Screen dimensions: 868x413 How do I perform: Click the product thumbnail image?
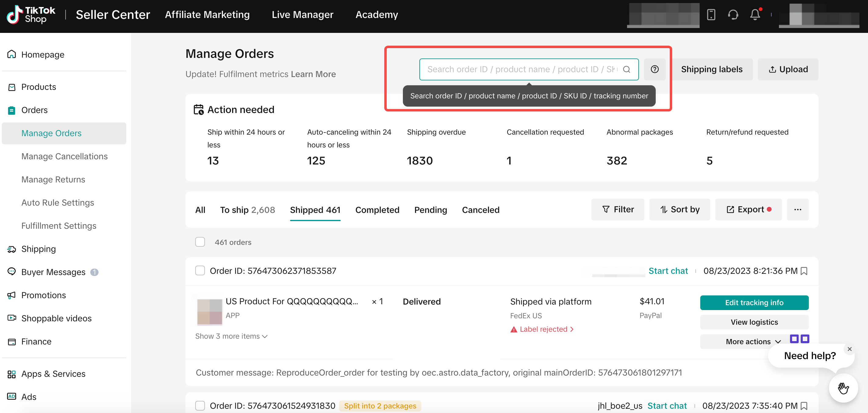pos(209,311)
